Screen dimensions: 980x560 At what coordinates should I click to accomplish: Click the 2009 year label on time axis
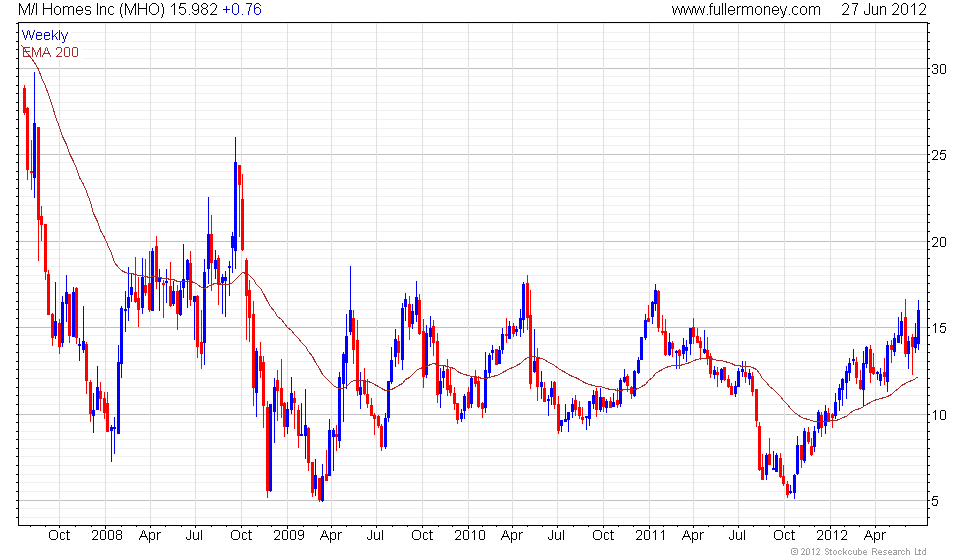tap(288, 535)
